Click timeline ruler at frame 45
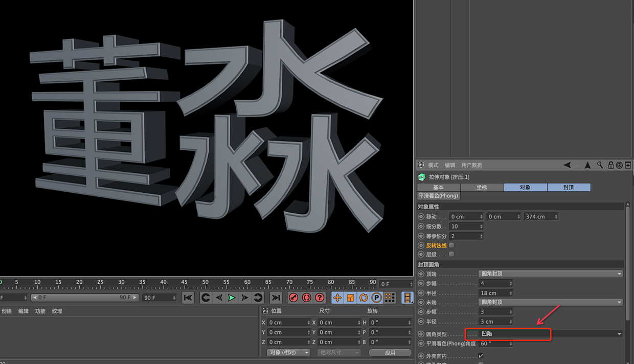 click(184, 282)
